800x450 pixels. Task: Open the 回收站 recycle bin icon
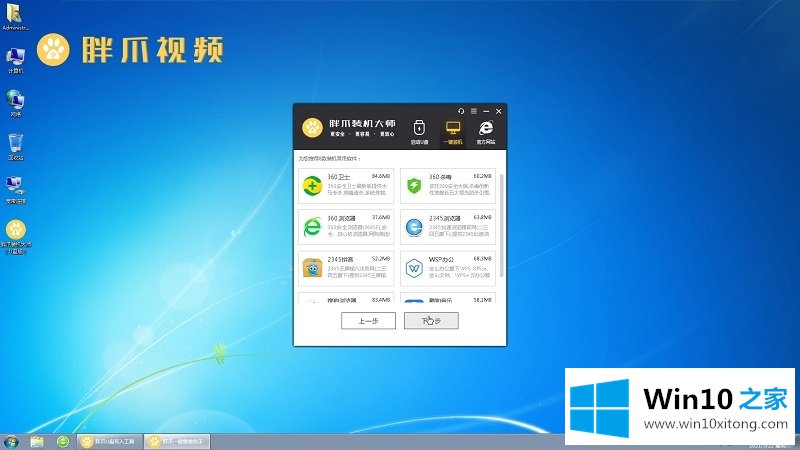(15, 147)
